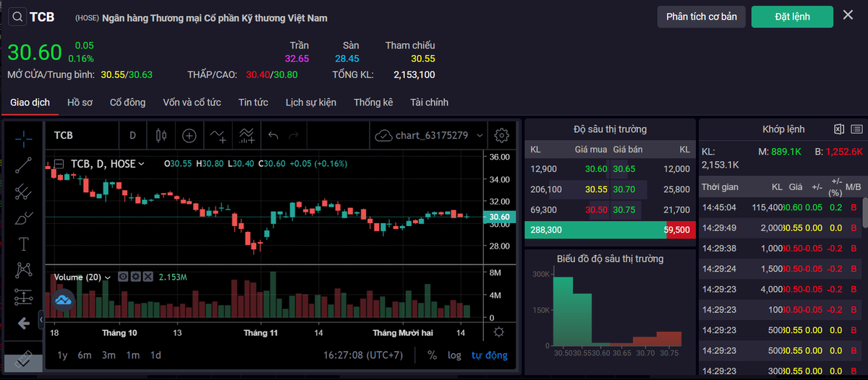The height and width of the screenshot is (380, 868).
Task: Choose the brush drawing tool
Action: [x=23, y=217]
